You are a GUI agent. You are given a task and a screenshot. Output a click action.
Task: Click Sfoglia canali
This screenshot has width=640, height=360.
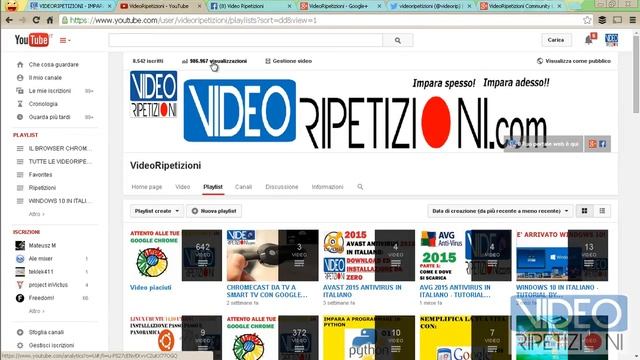pos(46,332)
